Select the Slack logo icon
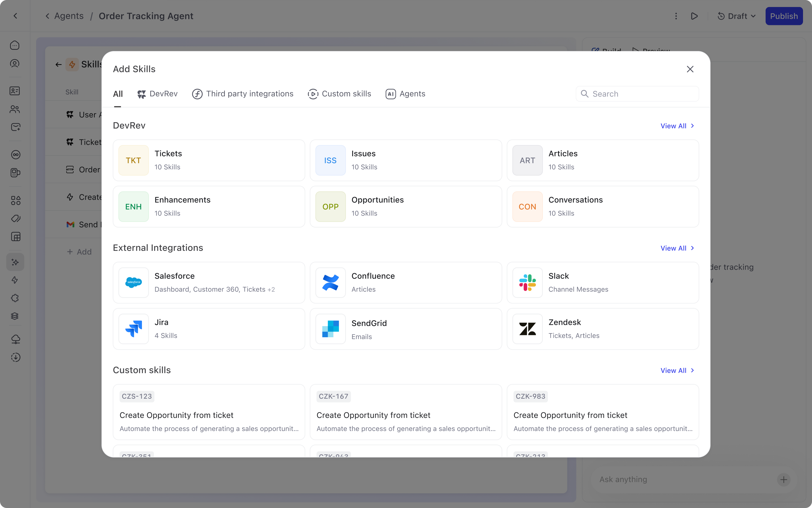This screenshot has height=508, width=812. pyautogui.click(x=527, y=283)
